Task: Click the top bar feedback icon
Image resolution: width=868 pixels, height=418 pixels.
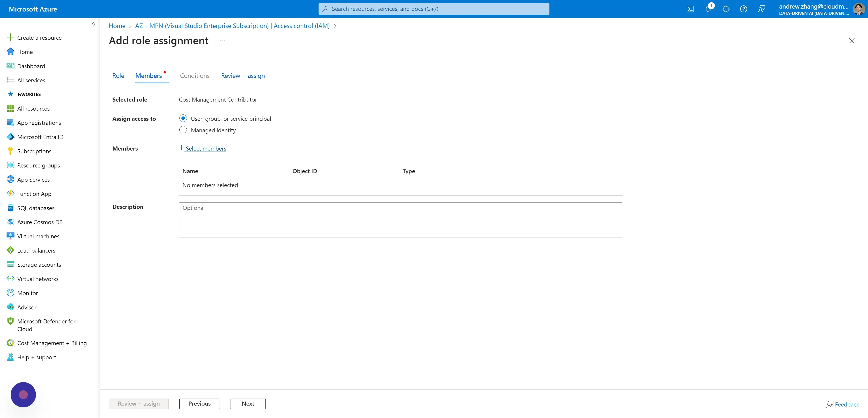Action: click(x=761, y=9)
